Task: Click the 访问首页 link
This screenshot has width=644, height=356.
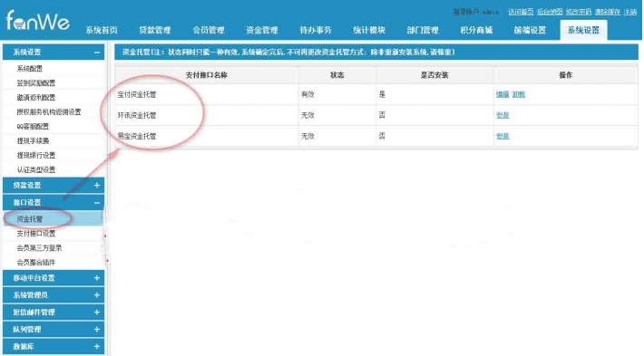Action: (521, 12)
